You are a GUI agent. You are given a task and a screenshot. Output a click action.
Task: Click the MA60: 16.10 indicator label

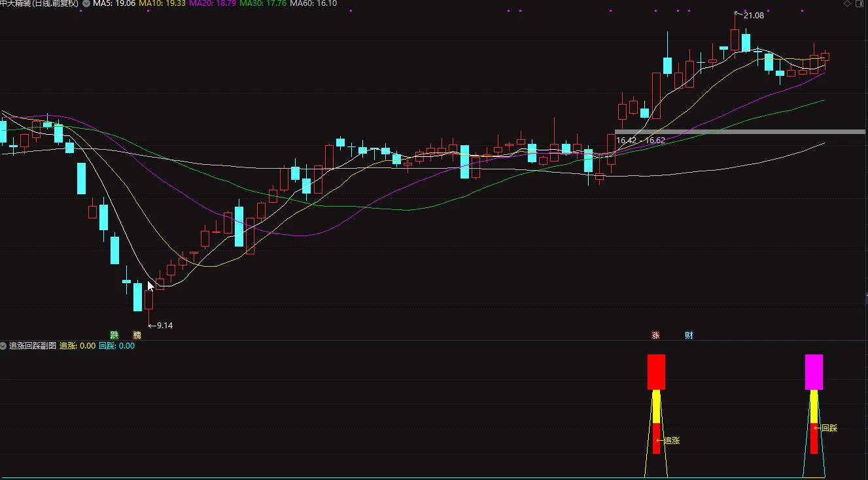313,3
